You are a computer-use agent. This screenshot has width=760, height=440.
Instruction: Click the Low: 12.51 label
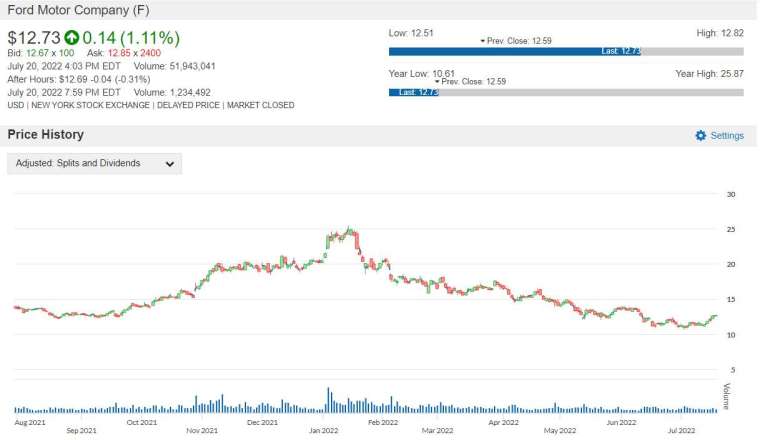coord(411,33)
